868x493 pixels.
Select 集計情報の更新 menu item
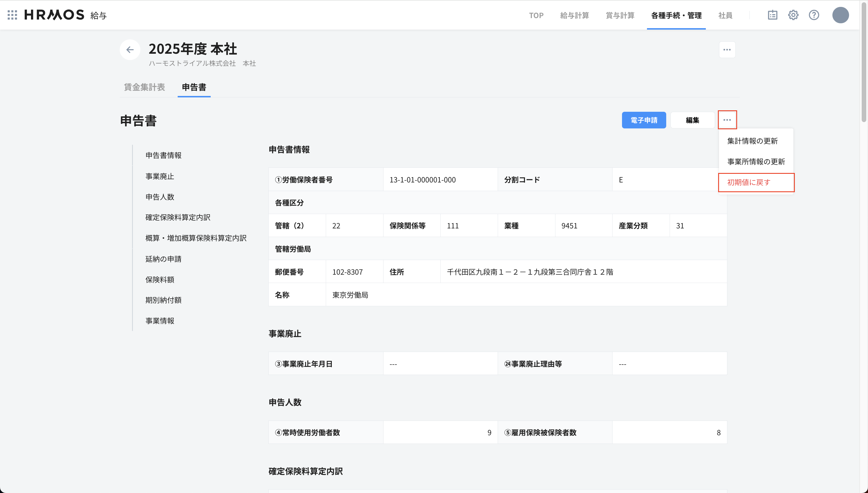tap(752, 141)
